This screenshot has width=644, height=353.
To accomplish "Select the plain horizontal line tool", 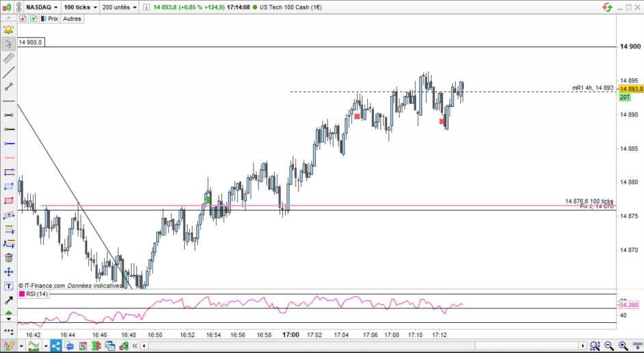I will click(8, 101).
